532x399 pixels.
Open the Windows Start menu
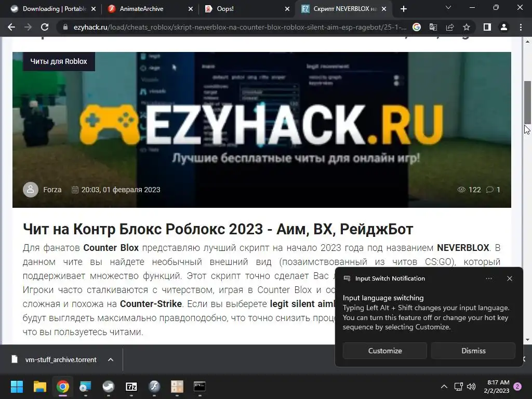[x=17, y=387]
